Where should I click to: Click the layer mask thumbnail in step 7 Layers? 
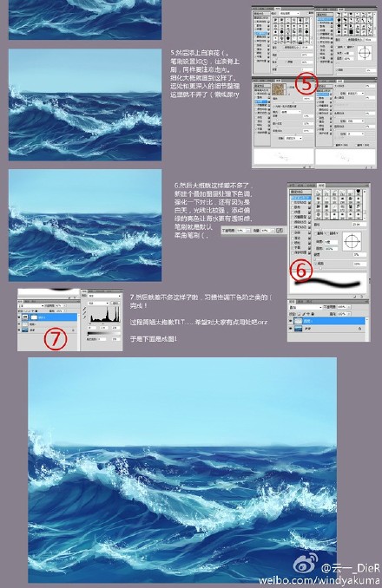[x=34, y=317]
